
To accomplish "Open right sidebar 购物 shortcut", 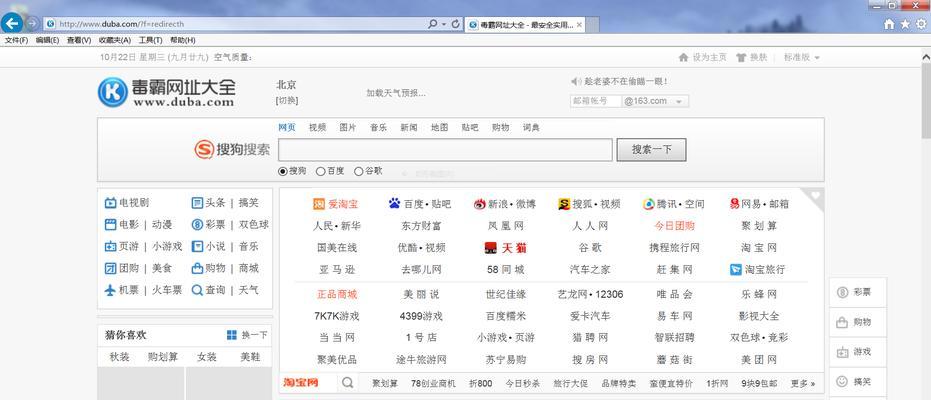I will tap(857, 322).
